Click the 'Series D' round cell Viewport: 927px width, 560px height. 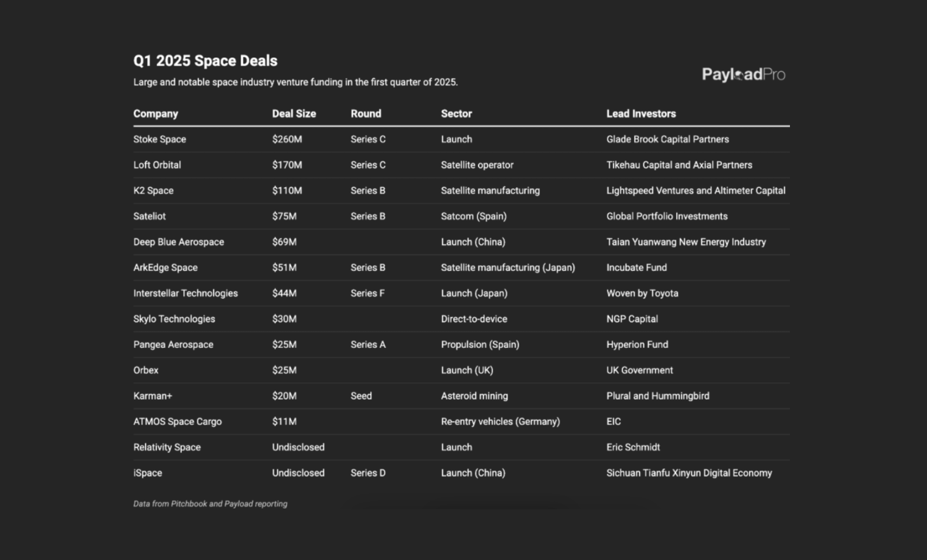pyautogui.click(x=368, y=473)
